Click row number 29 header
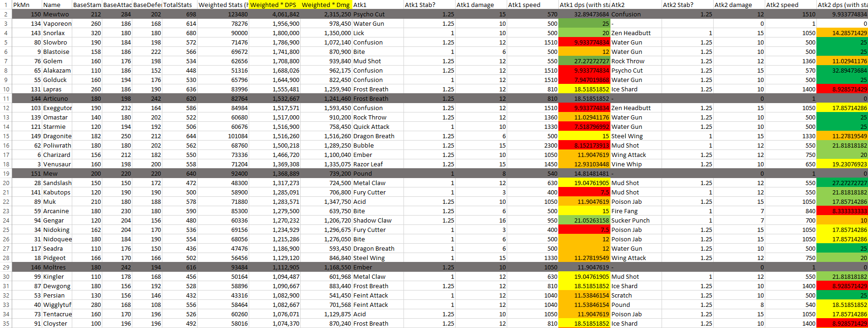This screenshot has width=868, height=328. click(x=6, y=267)
